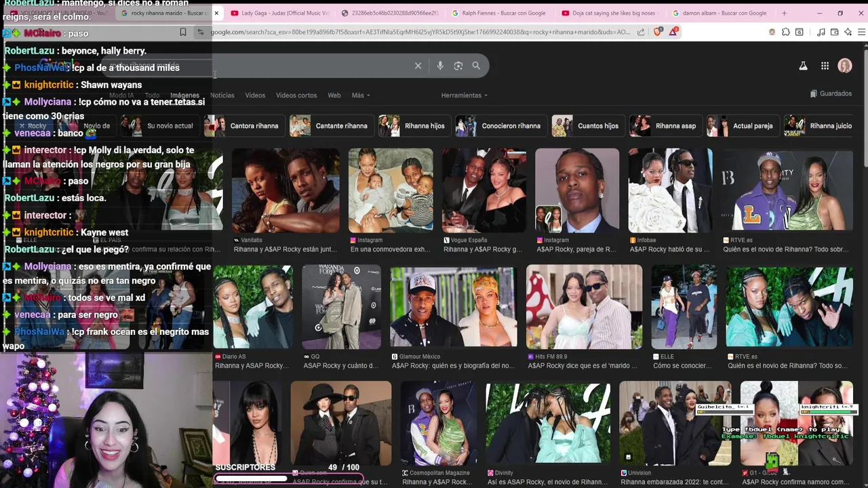This screenshot has height=488, width=868.
Task: Open the browser hamburger main menu
Action: [861, 32]
